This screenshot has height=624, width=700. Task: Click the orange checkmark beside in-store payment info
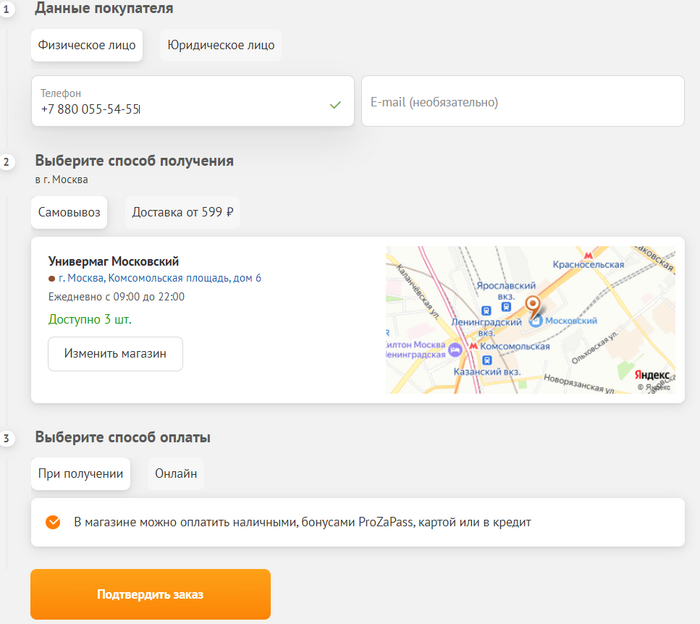(x=53, y=522)
